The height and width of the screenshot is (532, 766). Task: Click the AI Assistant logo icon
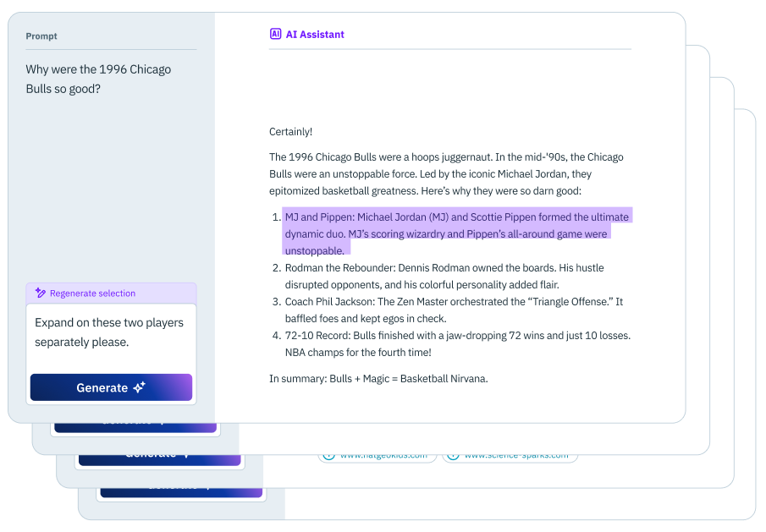(x=276, y=34)
